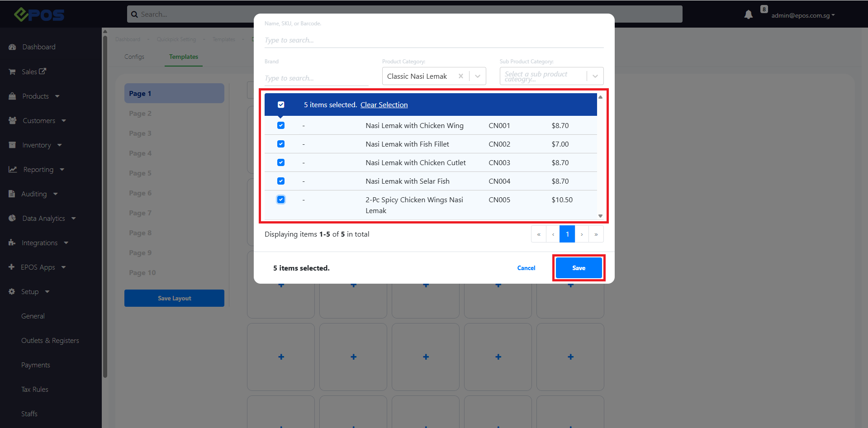Select Page 2 in the page list

(140, 114)
